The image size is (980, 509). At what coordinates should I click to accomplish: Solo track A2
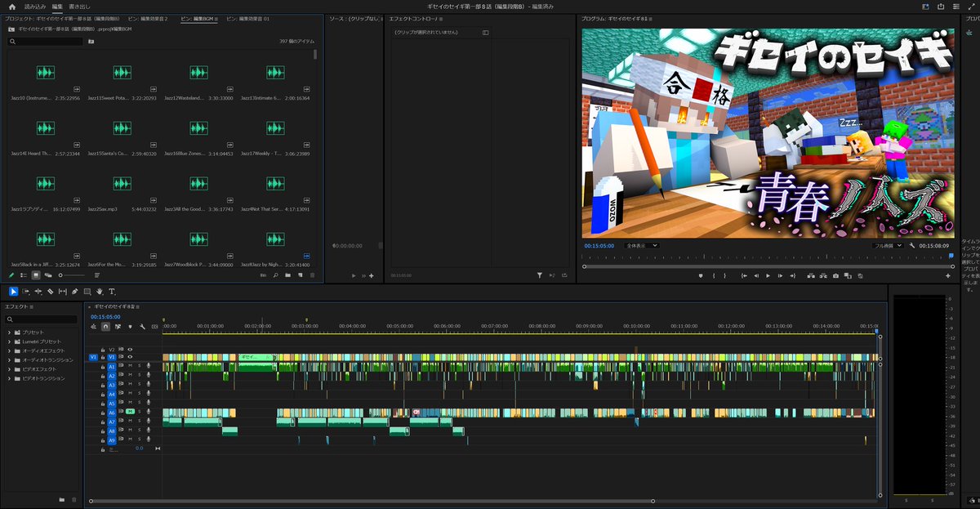(140, 376)
